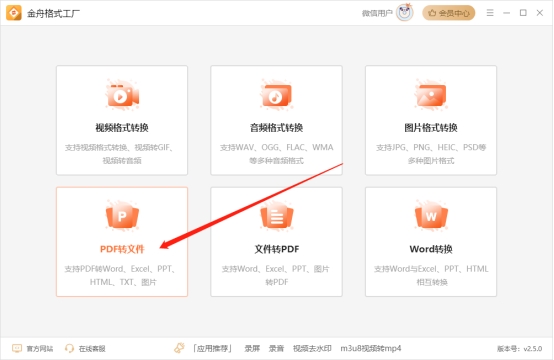Open the audio format conversion music icon
The height and width of the screenshot is (360, 554).
tap(277, 95)
